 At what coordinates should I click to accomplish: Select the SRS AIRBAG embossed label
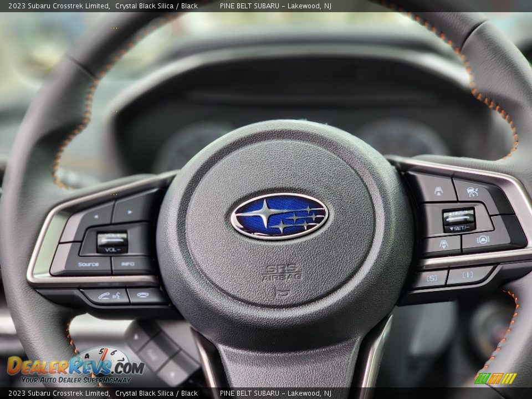click(x=282, y=273)
